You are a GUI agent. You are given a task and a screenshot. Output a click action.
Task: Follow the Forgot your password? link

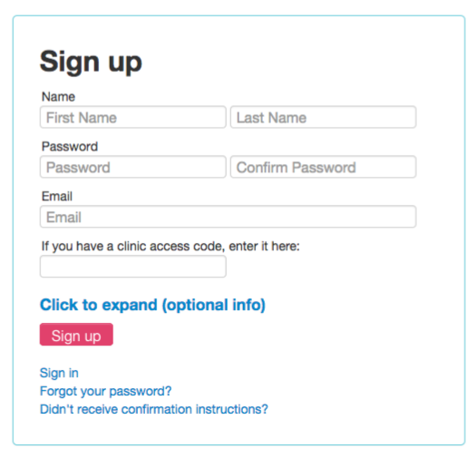coord(106,391)
